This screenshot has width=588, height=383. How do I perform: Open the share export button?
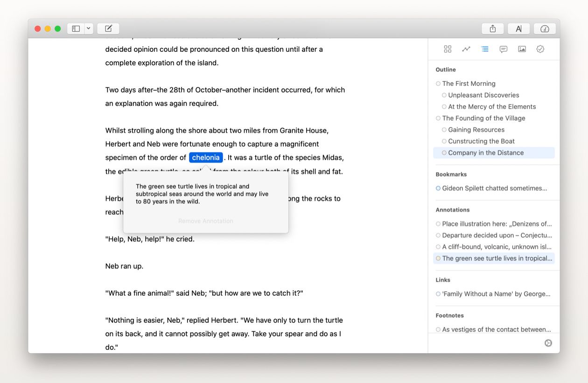tap(493, 29)
